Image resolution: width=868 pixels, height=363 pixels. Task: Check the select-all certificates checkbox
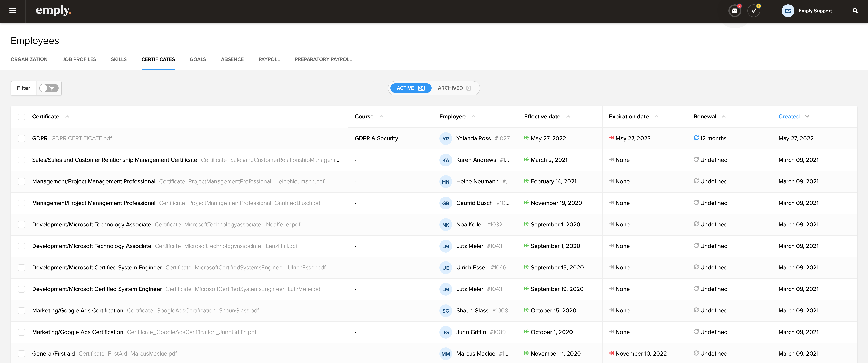[x=22, y=117]
